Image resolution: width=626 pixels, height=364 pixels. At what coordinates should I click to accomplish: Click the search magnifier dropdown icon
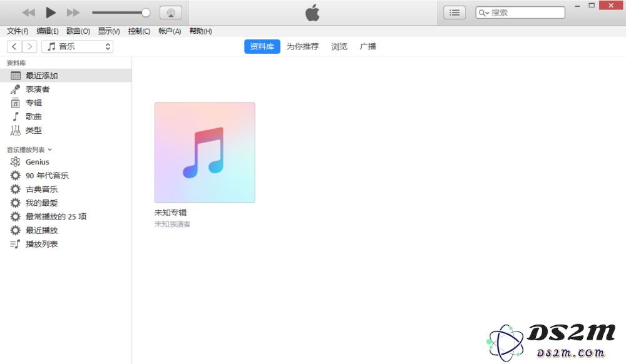(x=483, y=13)
